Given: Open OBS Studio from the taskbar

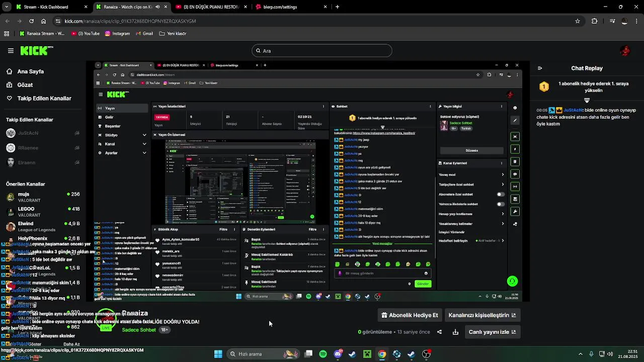Looking at the screenshot, I should pyautogui.click(x=426, y=354).
